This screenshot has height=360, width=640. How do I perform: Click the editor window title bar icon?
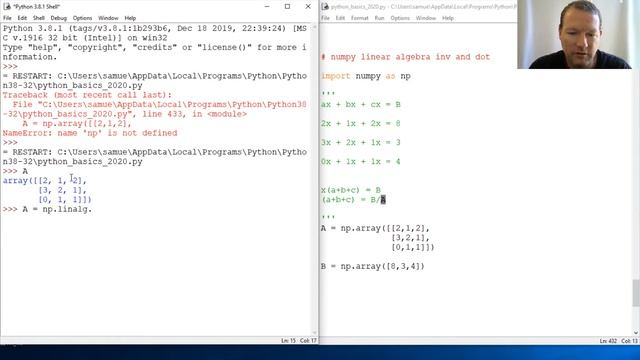[325, 7]
